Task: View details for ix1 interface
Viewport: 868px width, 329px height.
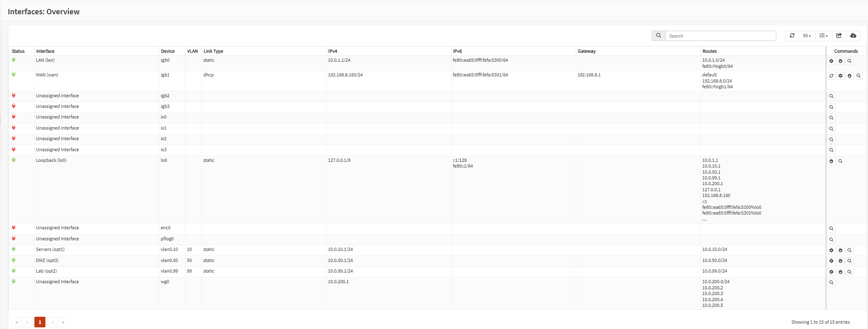Action: 831,129
